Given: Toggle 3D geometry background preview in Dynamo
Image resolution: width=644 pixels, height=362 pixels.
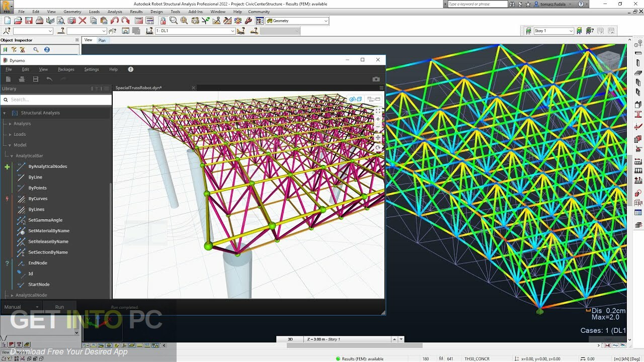Looking at the screenshot, I should [x=356, y=99].
